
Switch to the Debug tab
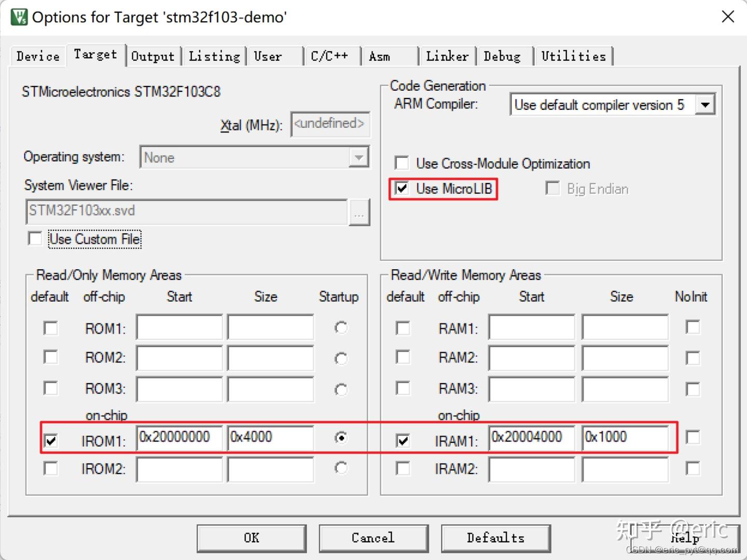(502, 56)
